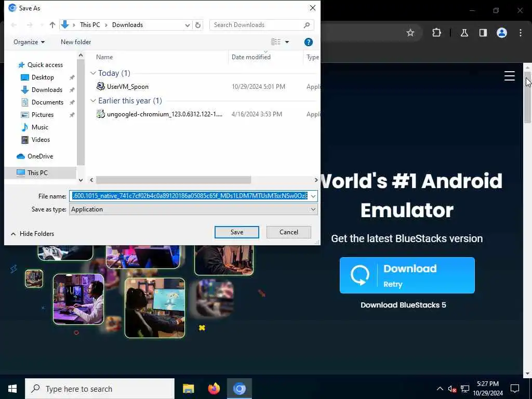Screen dimensions: 532x399
Task: Open File Explorer from the taskbar
Action: tap(188, 389)
